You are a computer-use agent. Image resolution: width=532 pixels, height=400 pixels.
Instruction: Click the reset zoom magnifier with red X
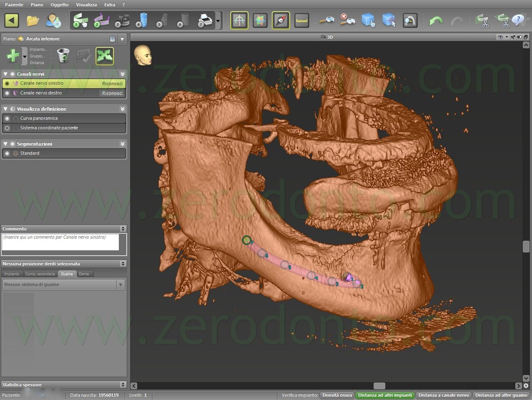pos(347,20)
